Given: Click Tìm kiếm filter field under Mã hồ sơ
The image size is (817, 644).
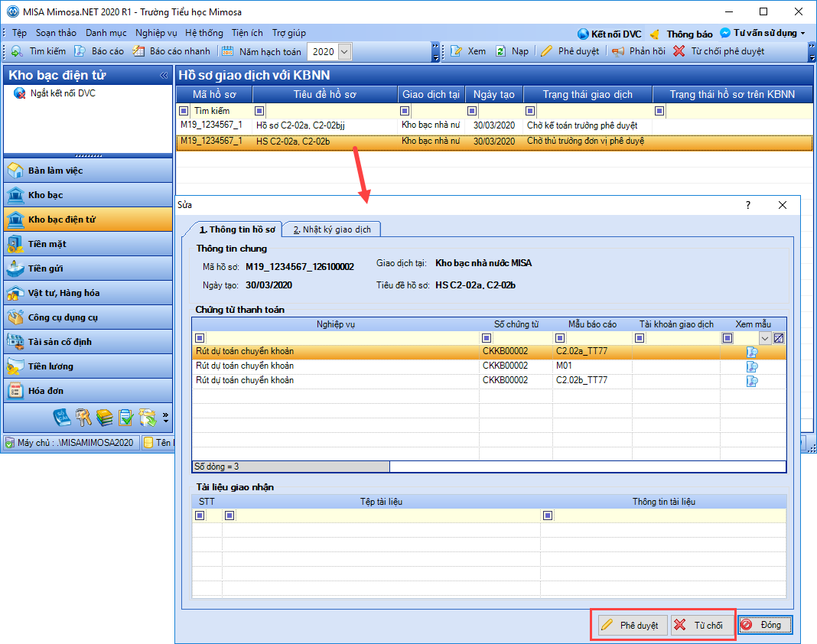Looking at the screenshot, I should point(221,111).
